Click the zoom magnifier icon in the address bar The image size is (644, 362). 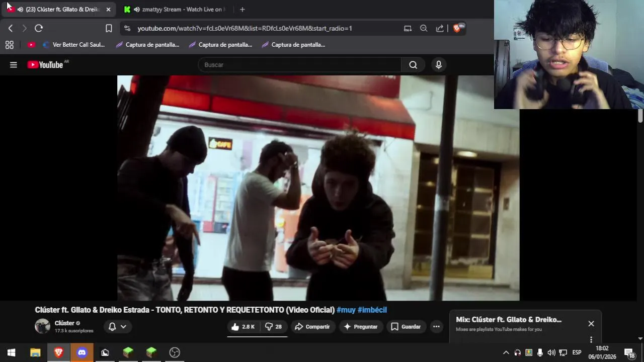click(424, 29)
